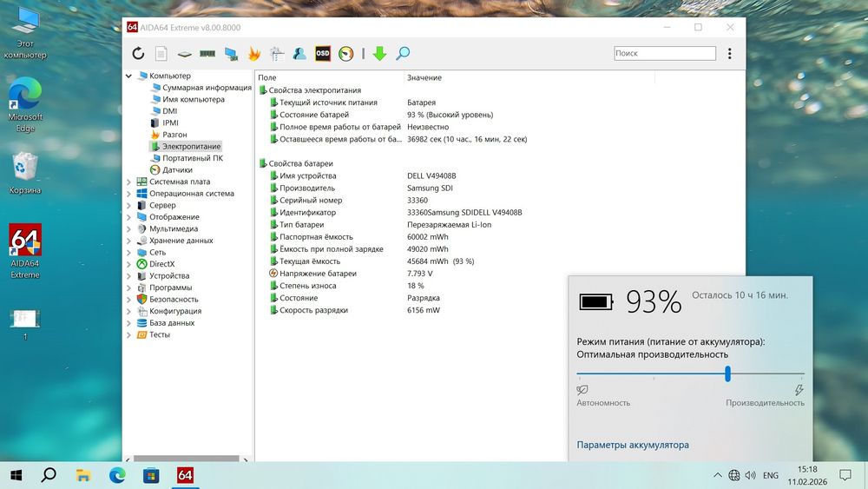Expand the Сервер node
Viewport: 868px width, 489px height.
(129, 205)
